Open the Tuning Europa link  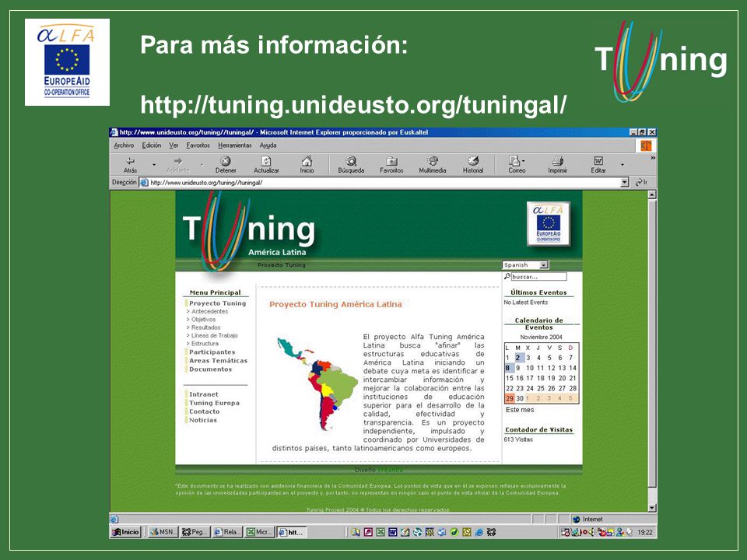coord(214,403)
